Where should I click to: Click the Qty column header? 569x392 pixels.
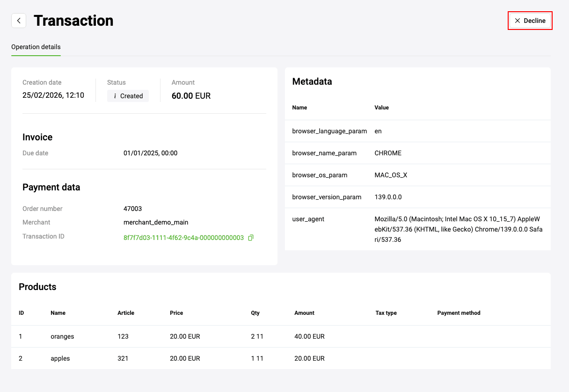(255, 313)
